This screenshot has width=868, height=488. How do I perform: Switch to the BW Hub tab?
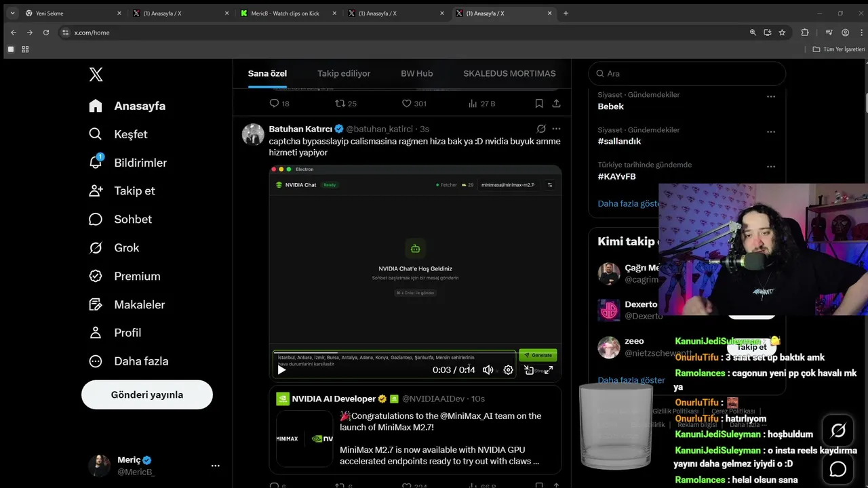click(416, 73)
